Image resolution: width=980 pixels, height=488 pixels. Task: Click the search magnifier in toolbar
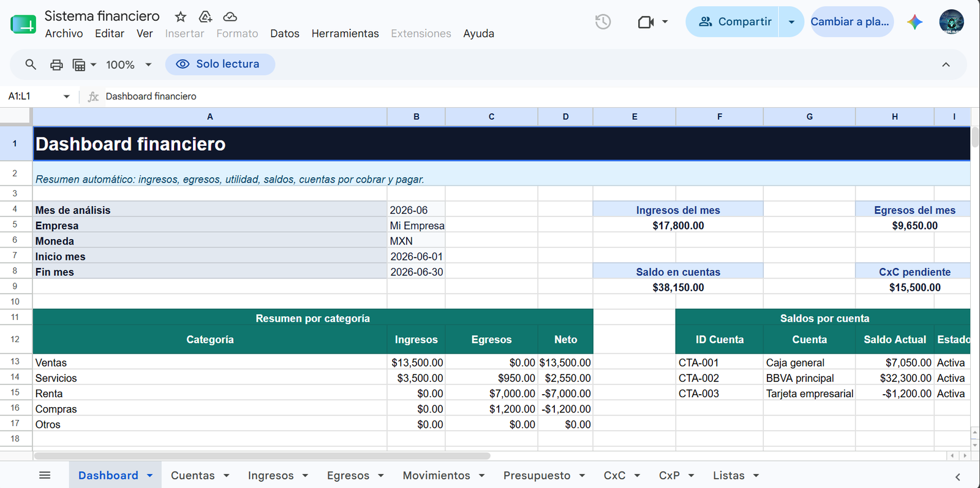click(31, 64)
